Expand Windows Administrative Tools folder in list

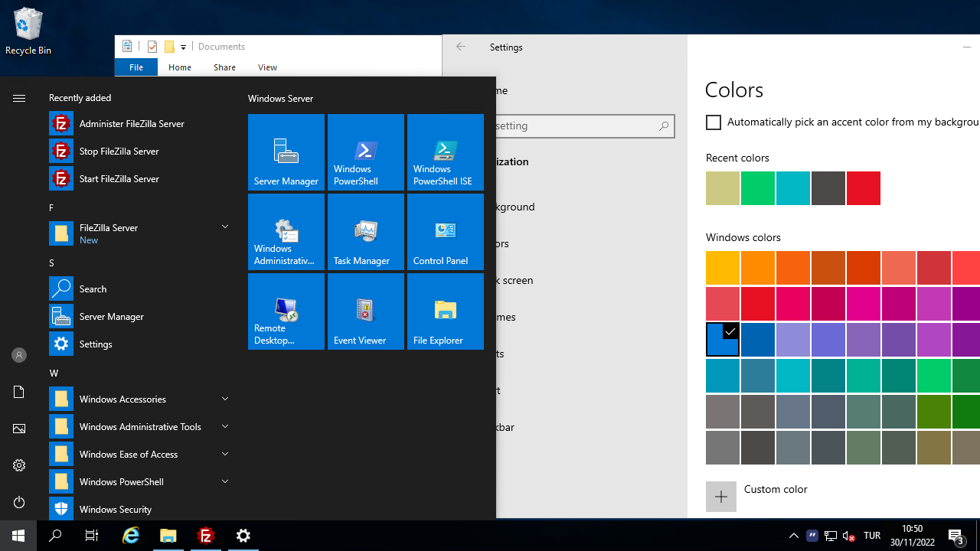pos(225,426)
